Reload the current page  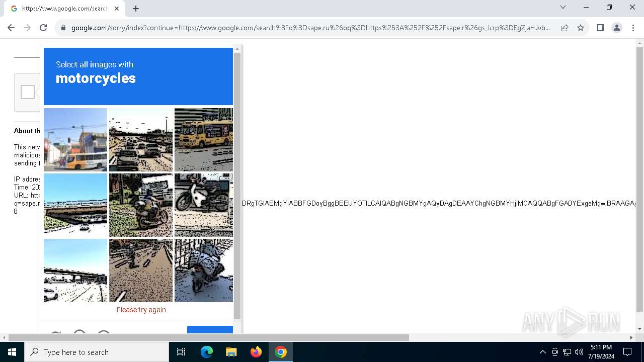click(43, 28)
